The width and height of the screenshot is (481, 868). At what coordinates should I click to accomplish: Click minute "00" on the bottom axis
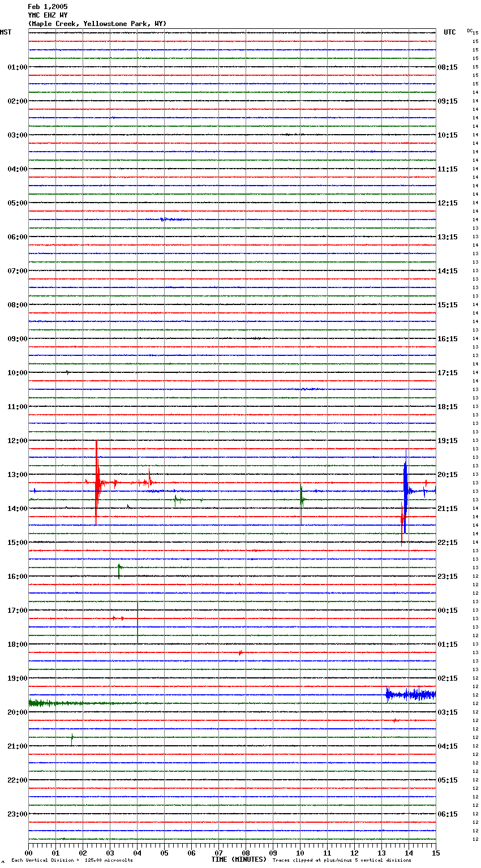[x=29, y=853]
